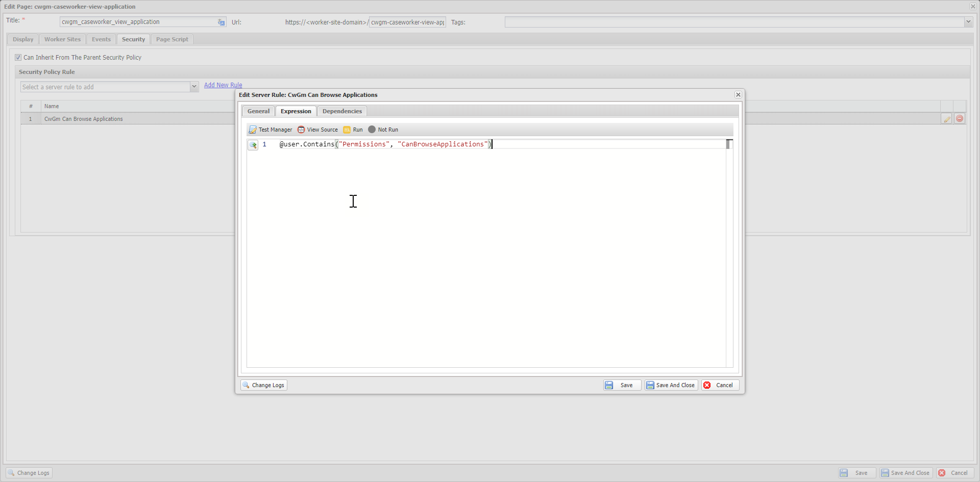Click Save And Close at the Edit Page bottom
The width and height of the screenshot is (980, 482).
905,473
